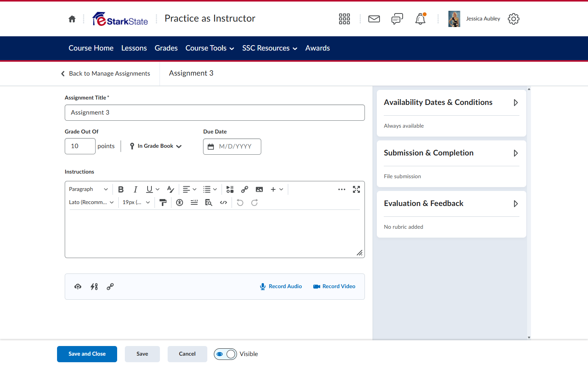This screenshot has width=588, height=368.
Task: Go to Course Home
Action: pyautogui.click(x=91, y=48)
